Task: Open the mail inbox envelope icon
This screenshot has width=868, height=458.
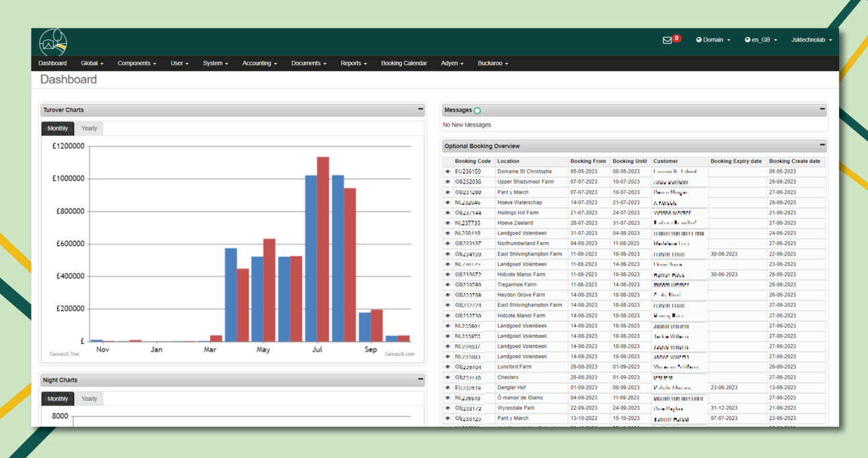Action: point(667,40)
